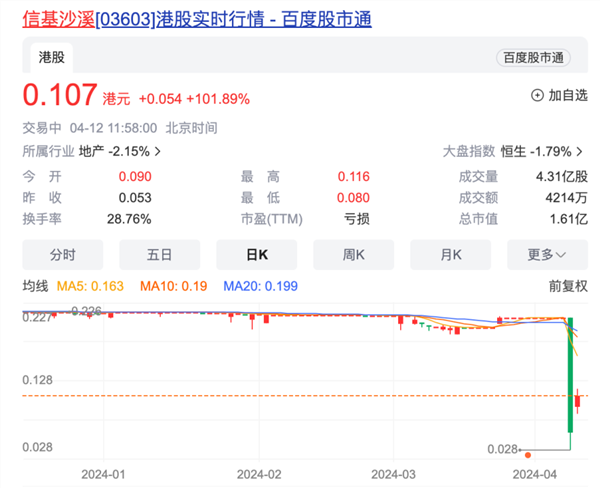The image size is (600, 488).
Task: Expand the 更多 dropdown
Action: pyautogui.click(x=546, y=254)
